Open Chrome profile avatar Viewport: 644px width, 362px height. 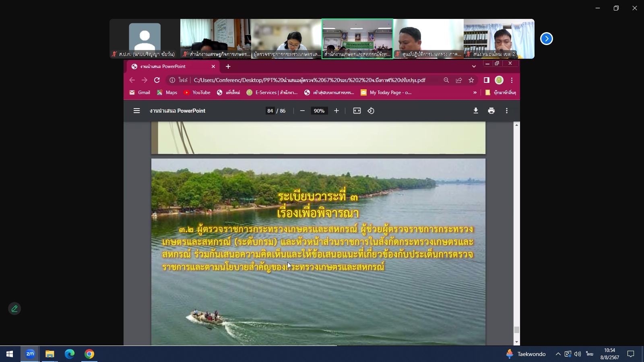(499, 80)
